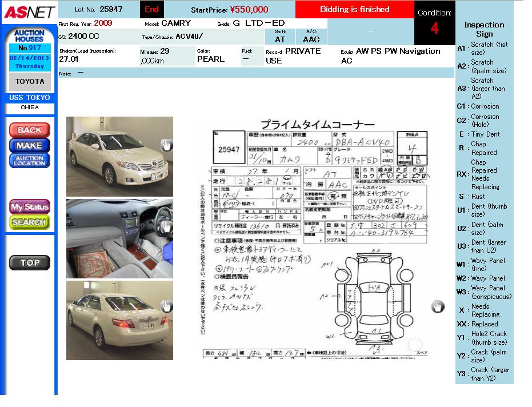The height and width of the screenshot is (407, 532).
Task: Click hand icon on front car photo
Action: tap(166, 144)
